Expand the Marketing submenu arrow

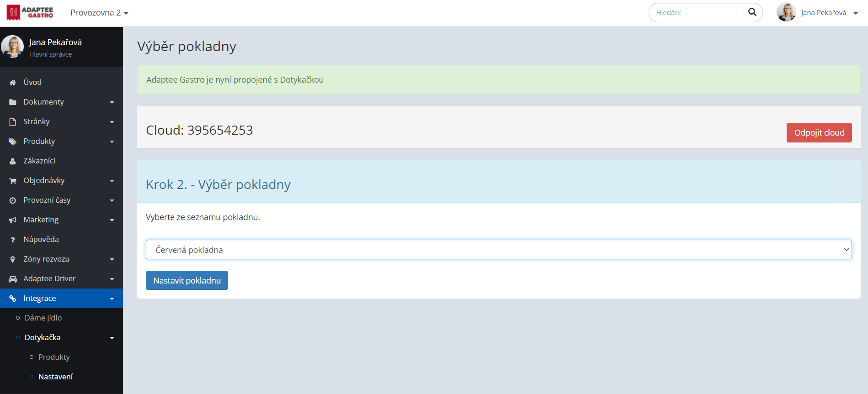pyautogui.click(x=112, y=220)
